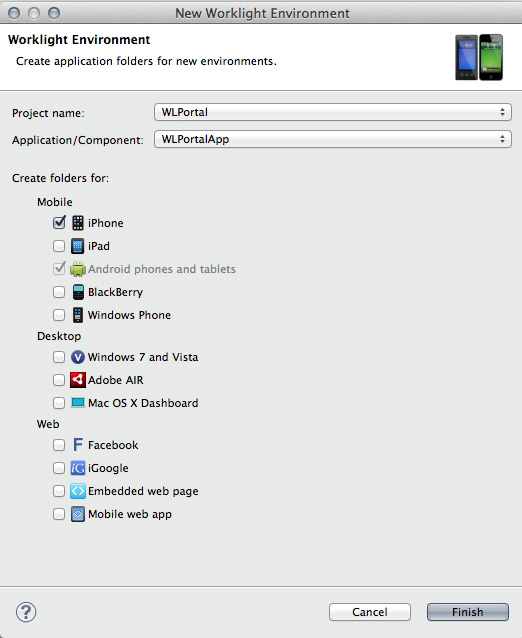Viewport: 522px width, 638px height.
Task: Click the red Adobe AIR icon
Action: (78, 380)
